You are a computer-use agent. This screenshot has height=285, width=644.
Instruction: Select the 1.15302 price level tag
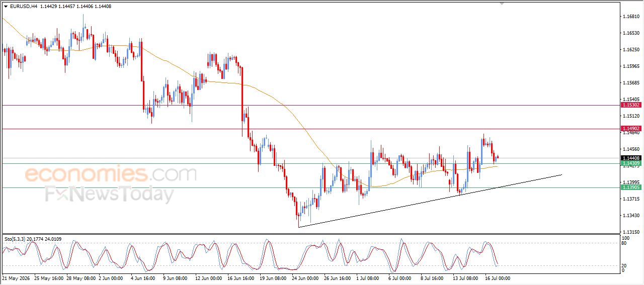click(x=631, y=105)
